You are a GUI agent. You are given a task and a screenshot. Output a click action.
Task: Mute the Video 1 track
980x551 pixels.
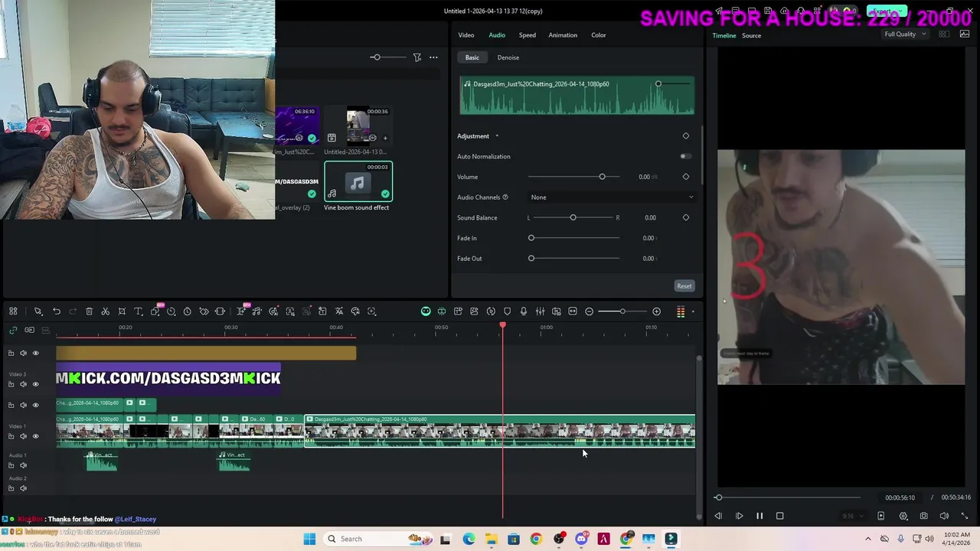coord(23,436)
